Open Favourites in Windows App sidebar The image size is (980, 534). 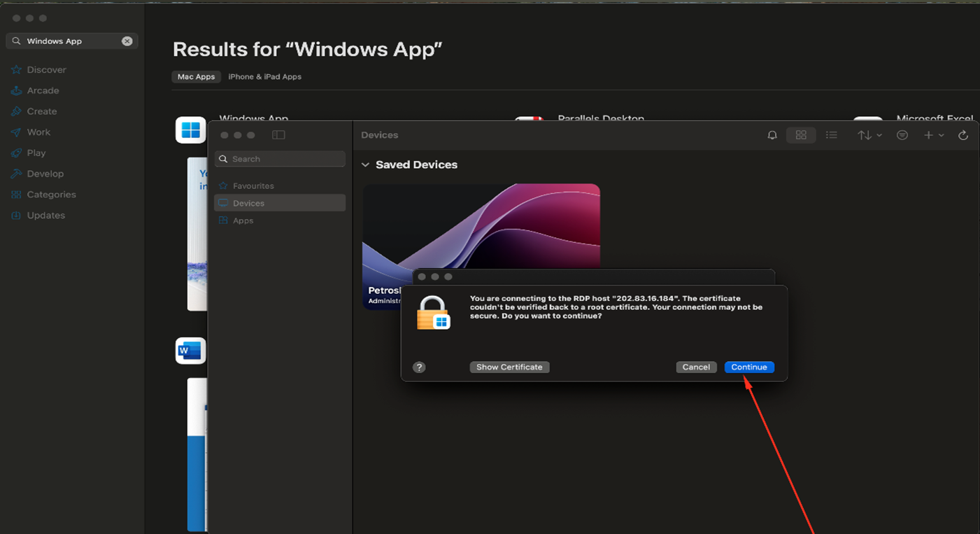tap(253, 186)
